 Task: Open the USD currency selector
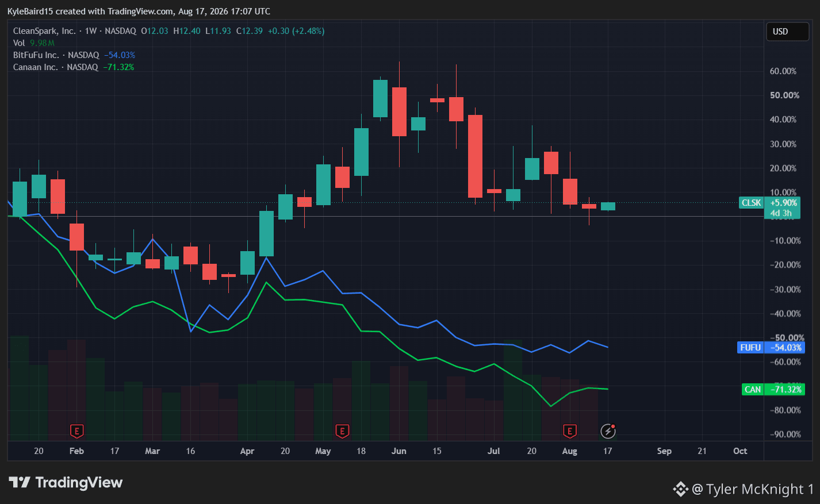click(787, 32)
